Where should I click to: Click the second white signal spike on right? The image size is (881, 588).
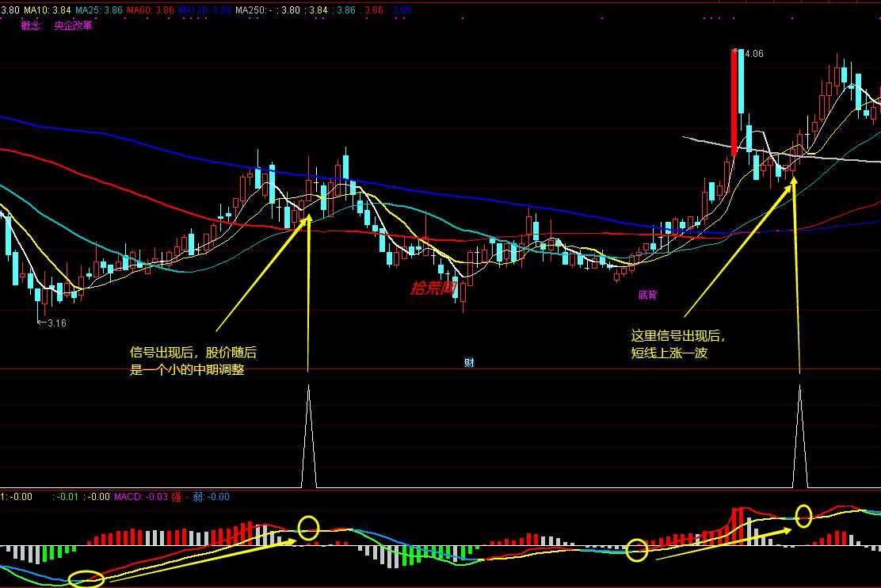[799, 436]
